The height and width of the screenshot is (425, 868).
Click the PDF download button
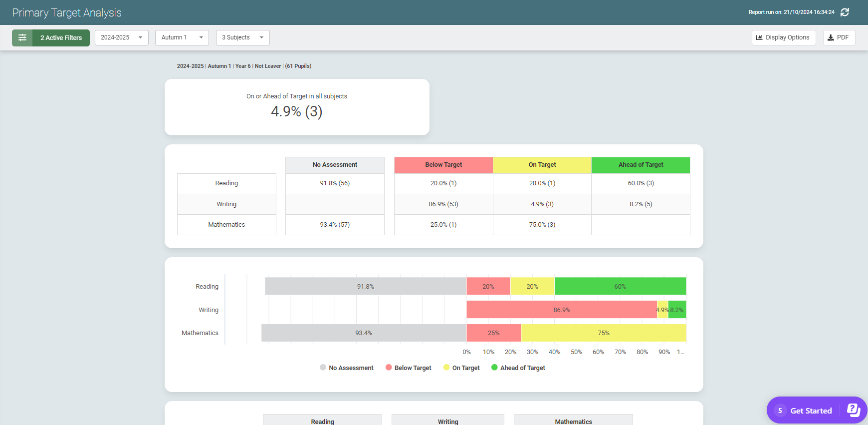click(x=839, y=38)
